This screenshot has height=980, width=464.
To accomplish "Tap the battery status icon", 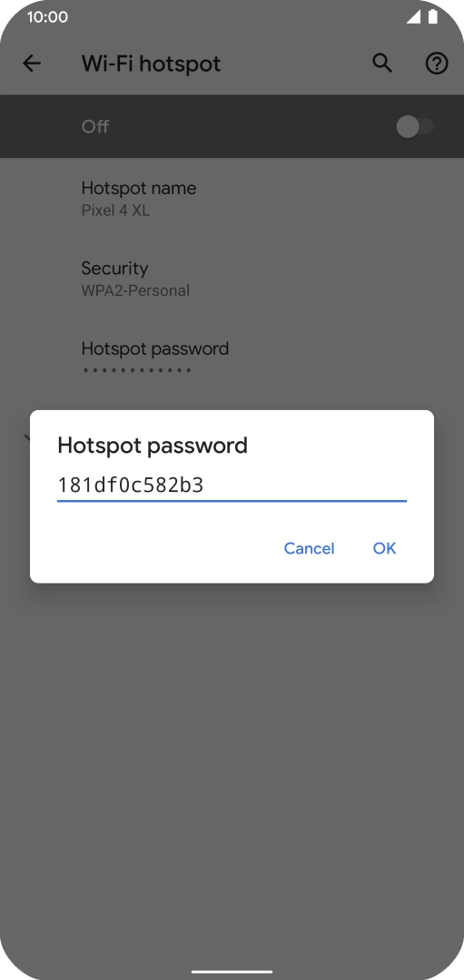I will [x=433, y=17].
